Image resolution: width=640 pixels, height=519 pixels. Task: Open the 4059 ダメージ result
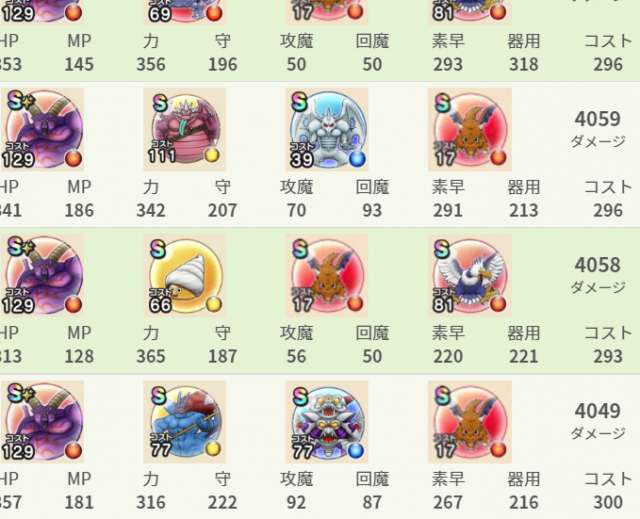click(598, 128)
